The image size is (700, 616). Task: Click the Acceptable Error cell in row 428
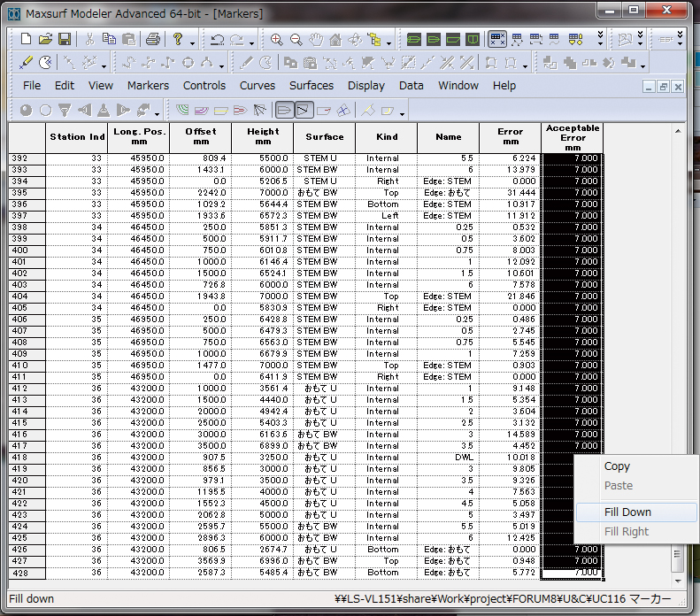(572, 573)
